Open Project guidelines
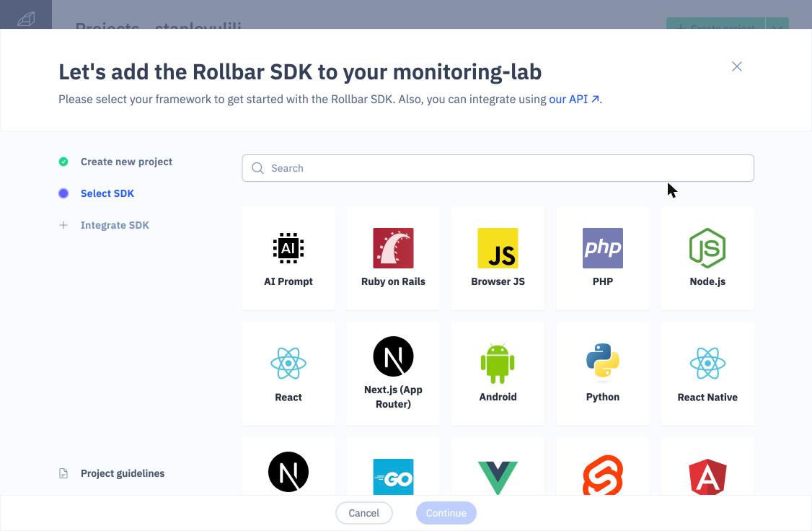Screen dimensions: 812x531 pyautogui.click(x=122, y=473)
